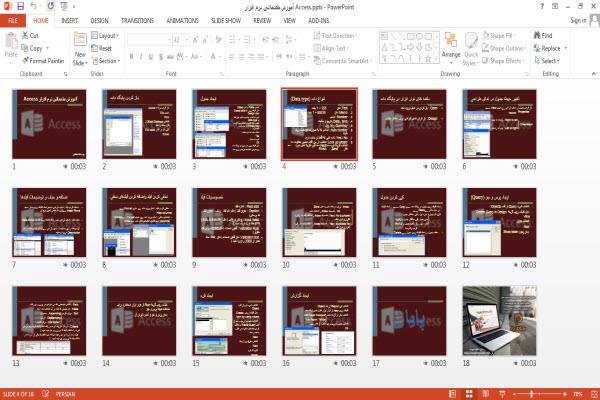Select slide 18 laptop photo thumbnail
The width and height of the screenshot is (600, 400).
[x=499, y=321]
